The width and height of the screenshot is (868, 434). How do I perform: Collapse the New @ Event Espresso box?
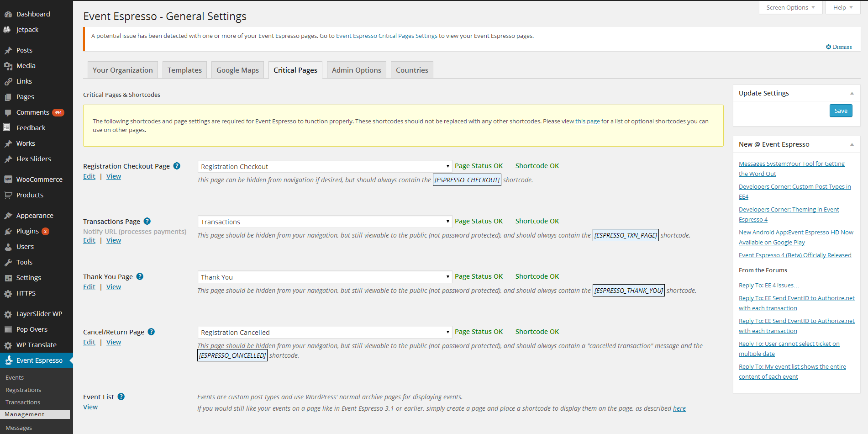click(852, 144)
